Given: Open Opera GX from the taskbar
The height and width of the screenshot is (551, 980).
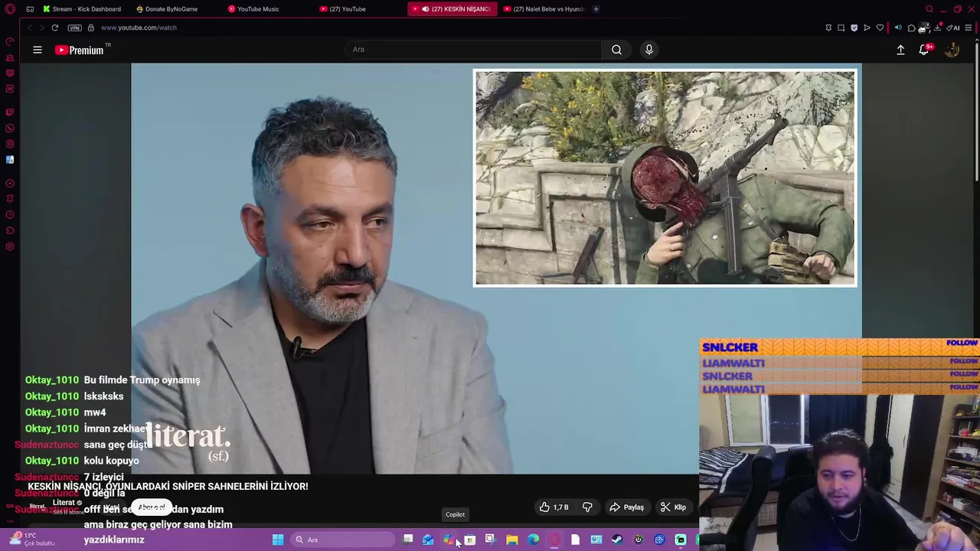Looking at the screenshot, I should (x=554, y=540).
